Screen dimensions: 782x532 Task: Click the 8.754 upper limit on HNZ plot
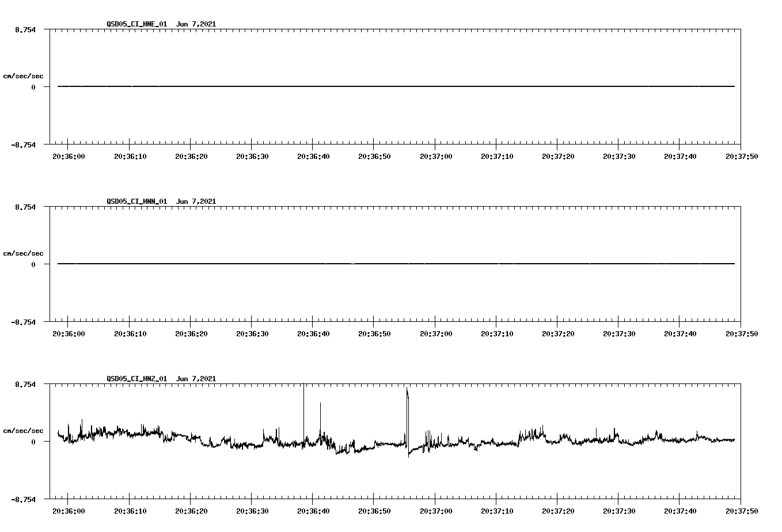(x=25, y=385)
